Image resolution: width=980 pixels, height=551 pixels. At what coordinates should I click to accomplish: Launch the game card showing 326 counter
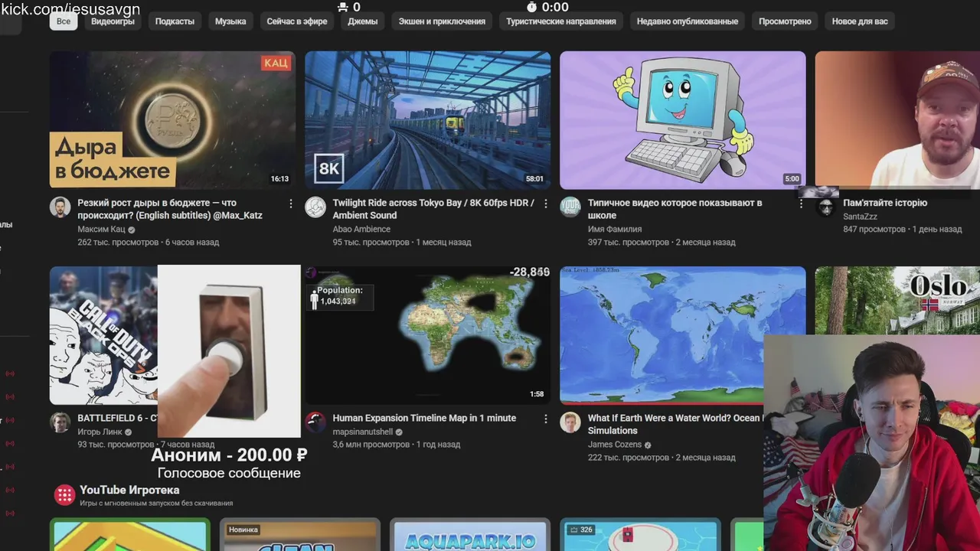640,534
